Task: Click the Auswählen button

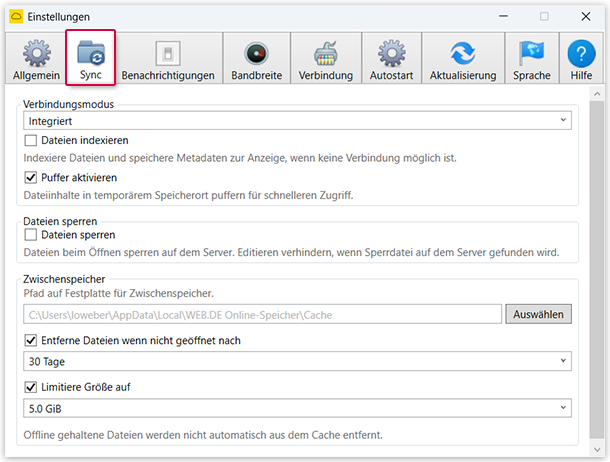Action: 538,314
